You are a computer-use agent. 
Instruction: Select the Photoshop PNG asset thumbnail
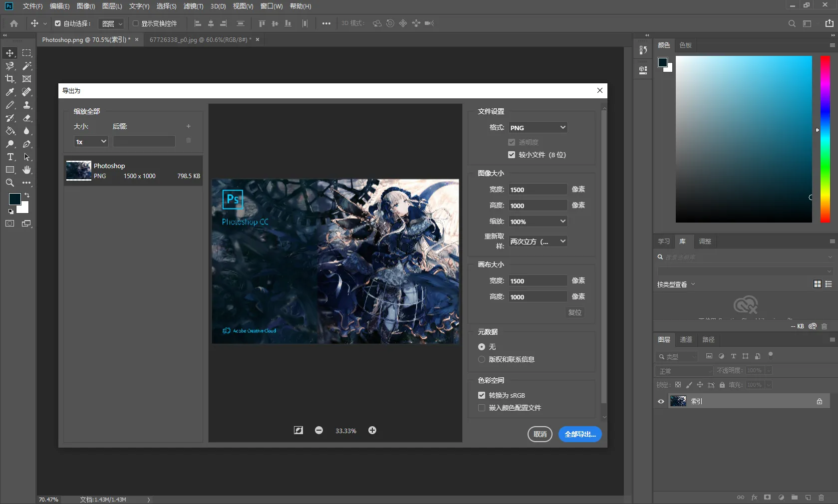tap(79, 171)
